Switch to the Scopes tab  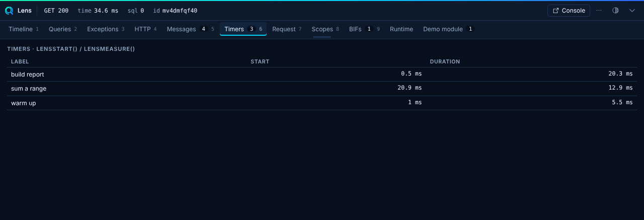point(325,29)
